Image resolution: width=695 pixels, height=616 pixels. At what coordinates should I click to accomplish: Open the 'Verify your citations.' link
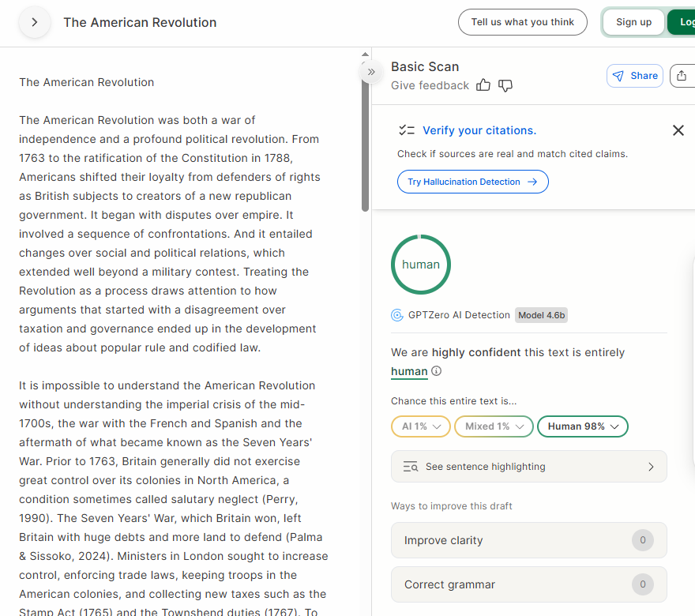click(479, 130)
